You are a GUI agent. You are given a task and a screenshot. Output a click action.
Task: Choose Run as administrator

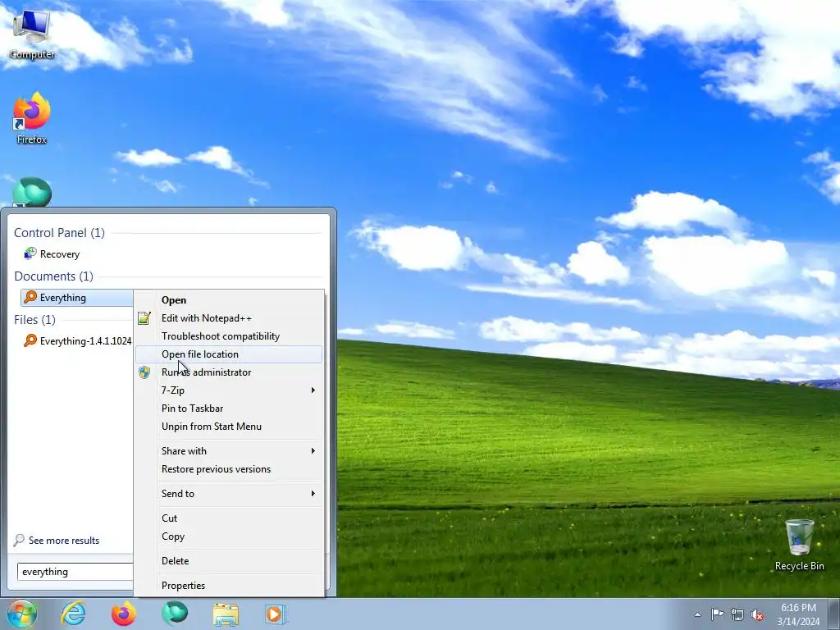[x=229, y=372]
